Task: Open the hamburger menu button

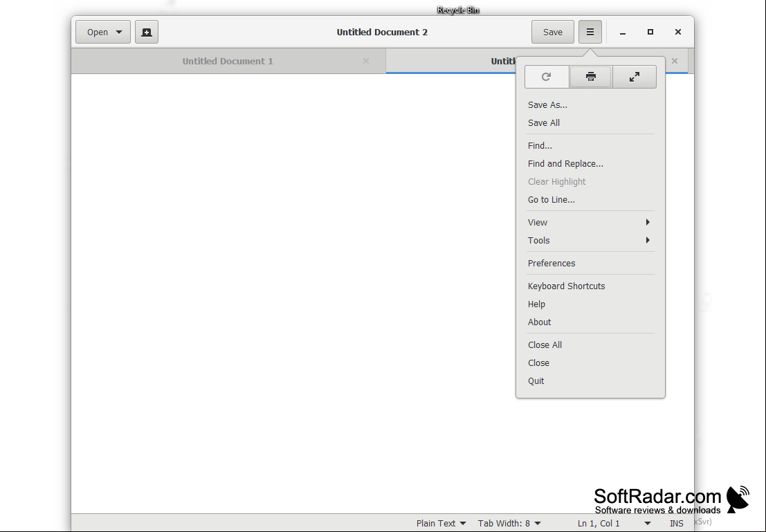Action: click(590, 33)
